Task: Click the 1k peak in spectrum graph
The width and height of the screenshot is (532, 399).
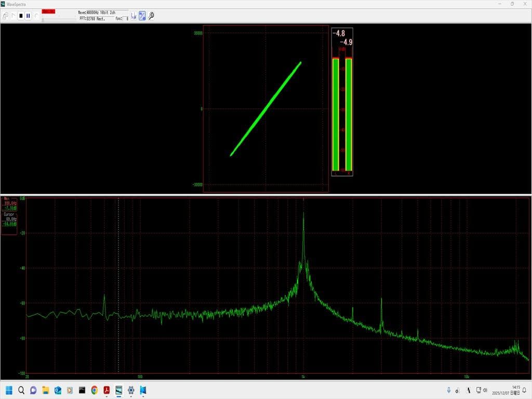Action: [303, 218]
